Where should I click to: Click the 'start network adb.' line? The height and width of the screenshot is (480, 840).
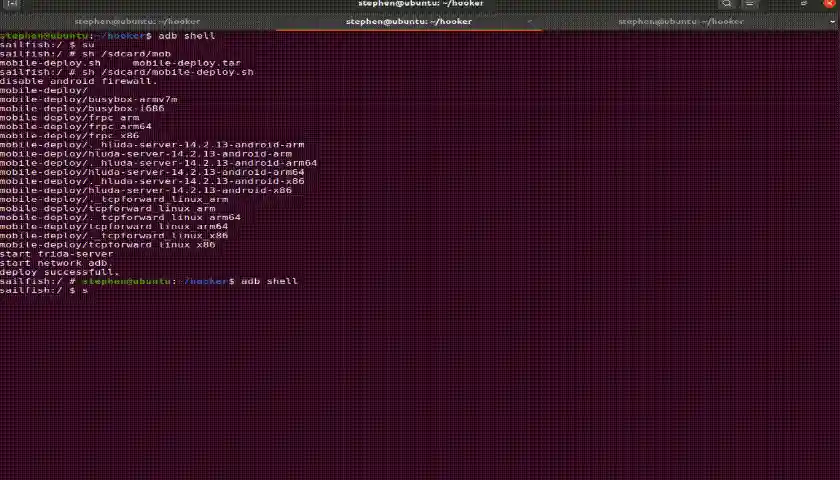coord(53,263)
